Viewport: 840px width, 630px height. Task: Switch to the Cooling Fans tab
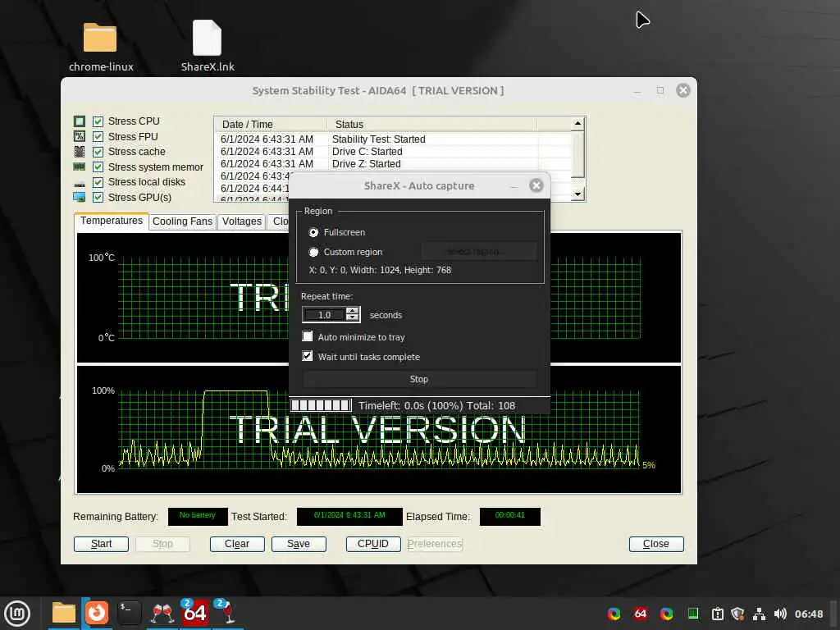tap(182, 221)
